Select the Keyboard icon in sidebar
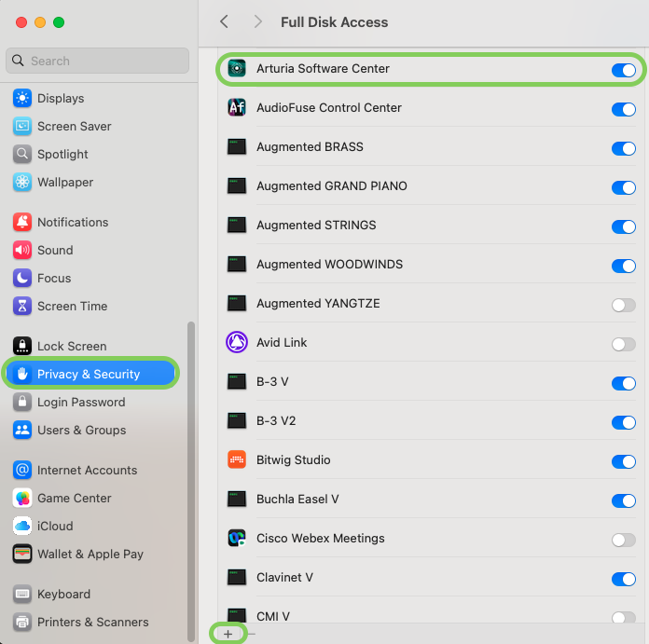Screen dimensions: 649x644 click(x=22, y=594)
